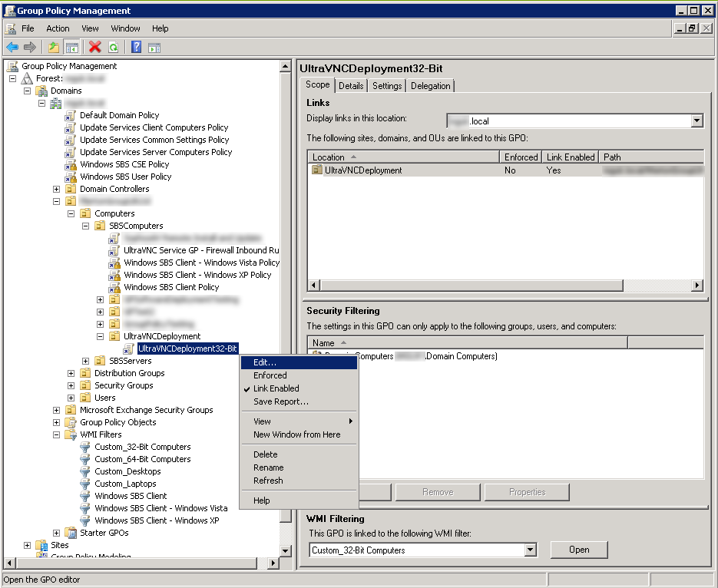Image resolution: width=718 pixels, height=588 pixels.
Task: Click the red Delete toolbar icon
Action: click(94, 47)
